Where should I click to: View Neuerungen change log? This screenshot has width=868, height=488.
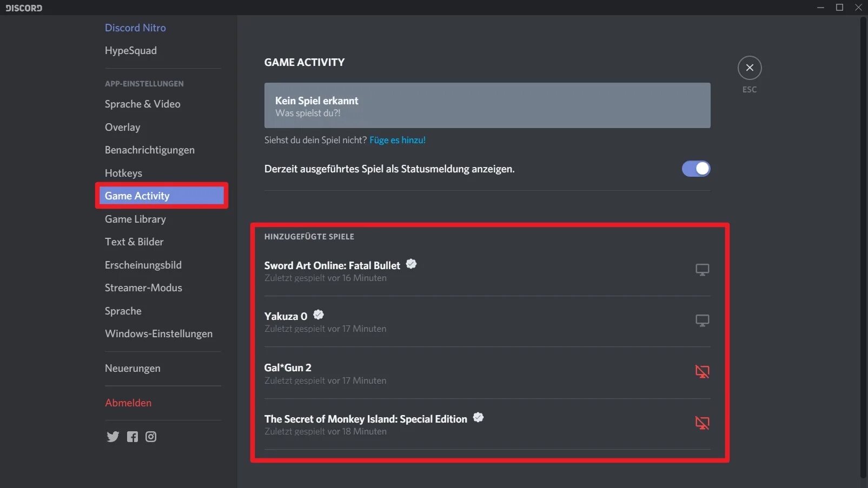click(x=132, y=368)
